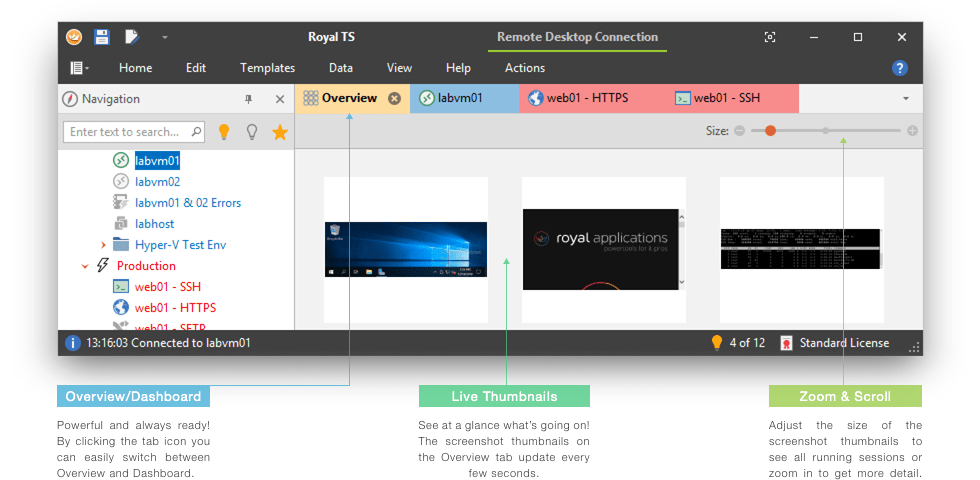Open the Templates ribbon tab
The image size is (980, 480).
coord(268,68)
